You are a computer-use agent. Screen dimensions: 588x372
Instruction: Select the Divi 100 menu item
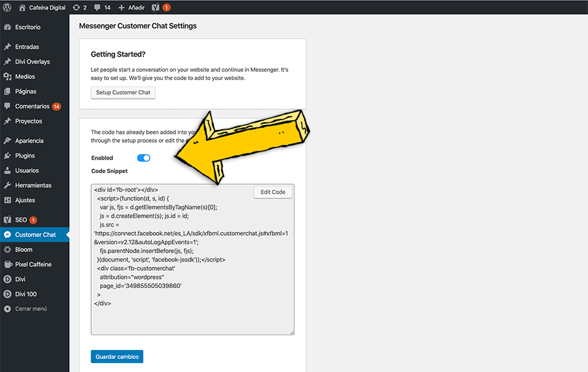(x=27, y=293)
